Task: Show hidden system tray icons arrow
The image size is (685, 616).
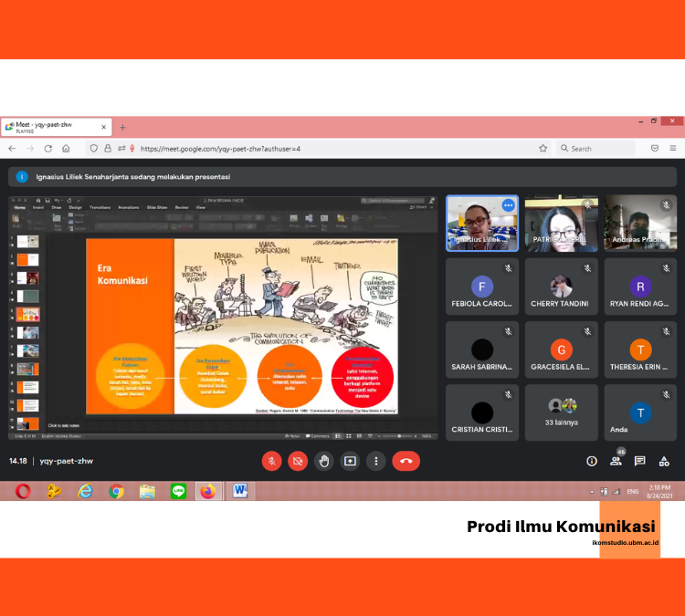Action: click(x=592, y=492)
